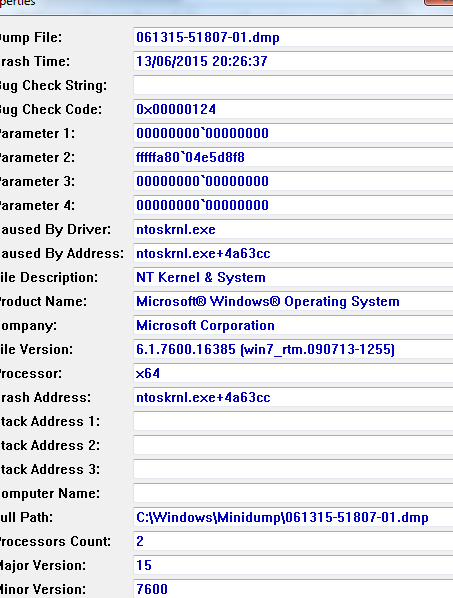The image size is (453, 598).
Task: Select the Processor x64 field
Action: click(293, 373)
